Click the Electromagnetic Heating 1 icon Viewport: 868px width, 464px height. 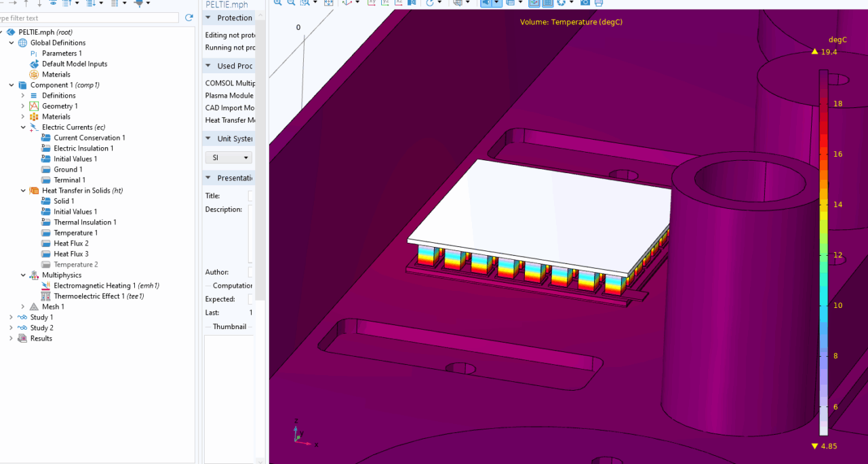tap(46, 286)
